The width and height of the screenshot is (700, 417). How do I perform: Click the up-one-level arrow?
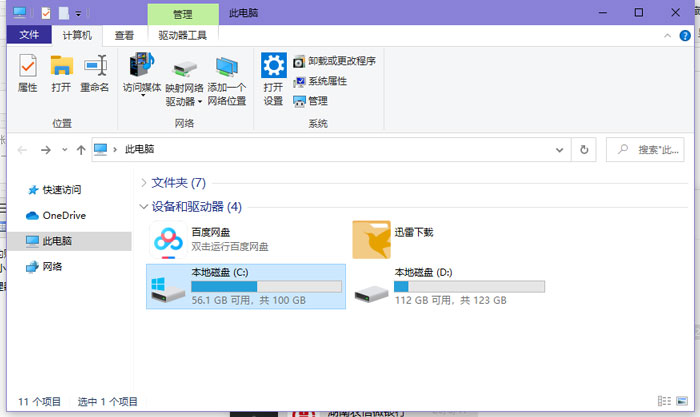81,150
